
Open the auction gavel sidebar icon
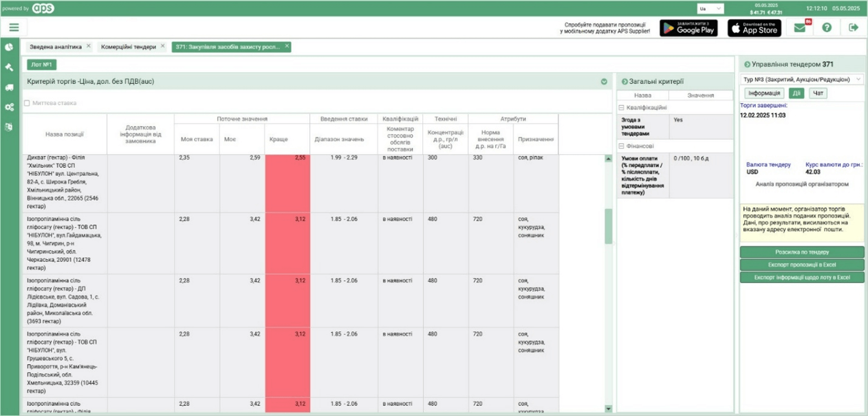click(9, 67)
